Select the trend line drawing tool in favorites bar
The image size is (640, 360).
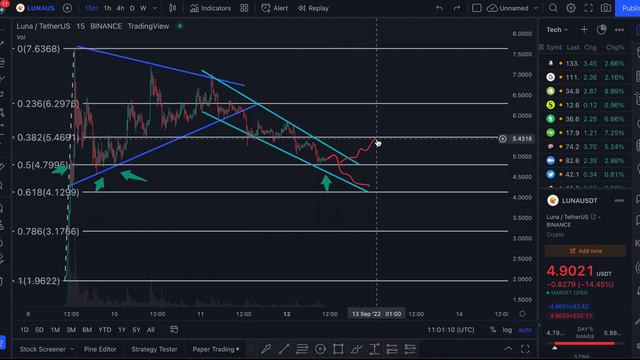click(284, 349)
